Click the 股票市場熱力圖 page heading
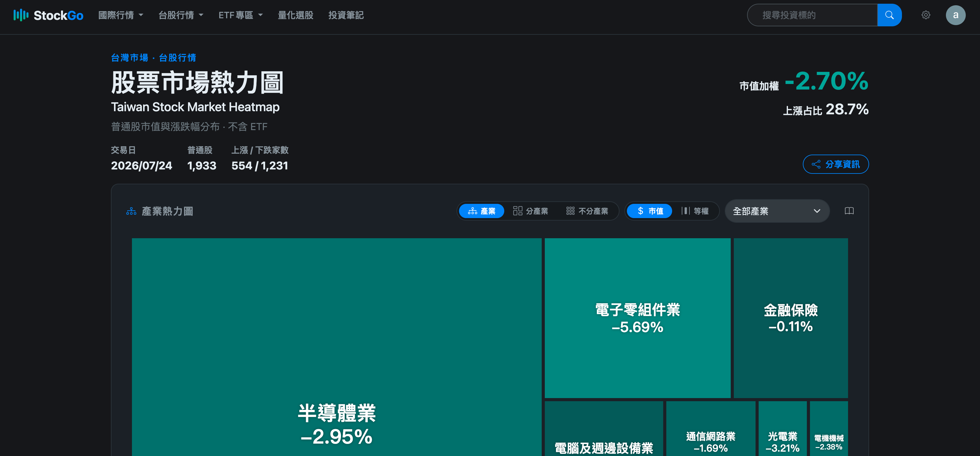This screenshot has width=980, height=456. [x=197, y=82]
